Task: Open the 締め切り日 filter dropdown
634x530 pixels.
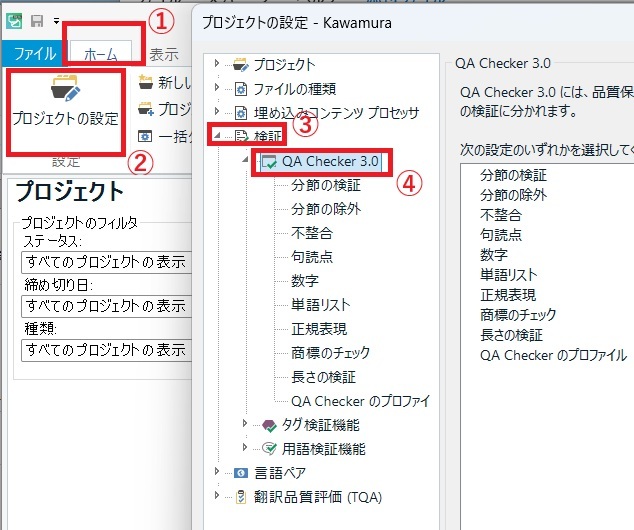Action: (106, 306)
